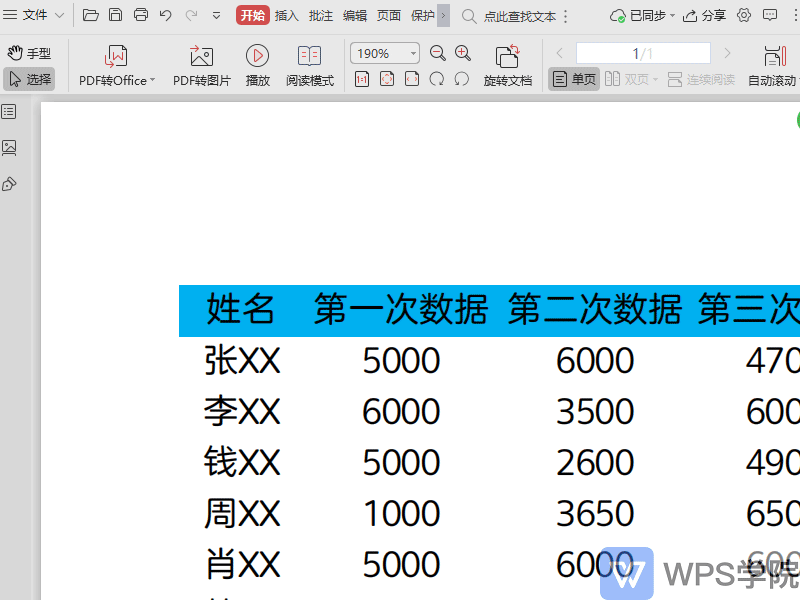The image size is (800, 600).
Task: Select the 手型 hand tool
Action: (x=29, y=53)
